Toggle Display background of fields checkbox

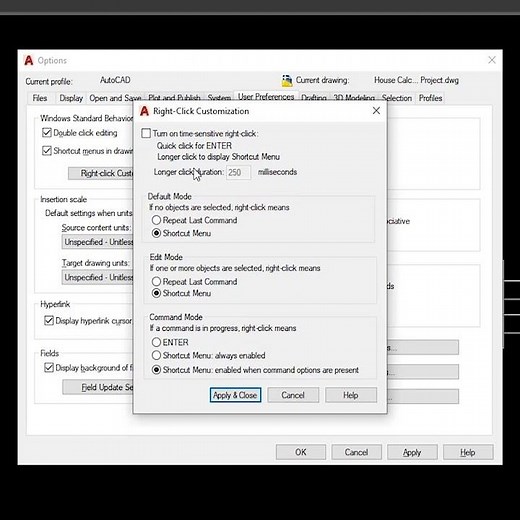click(49, 368)
